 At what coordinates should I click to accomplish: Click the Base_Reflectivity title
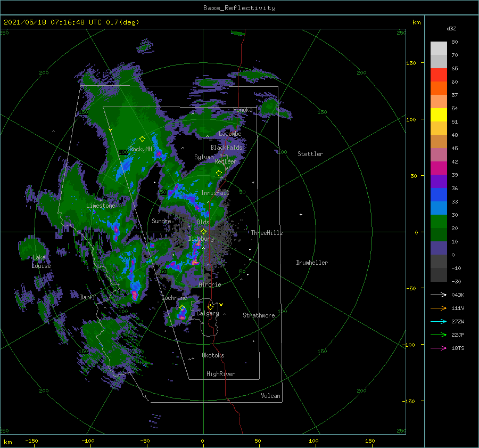click(240, 8)
